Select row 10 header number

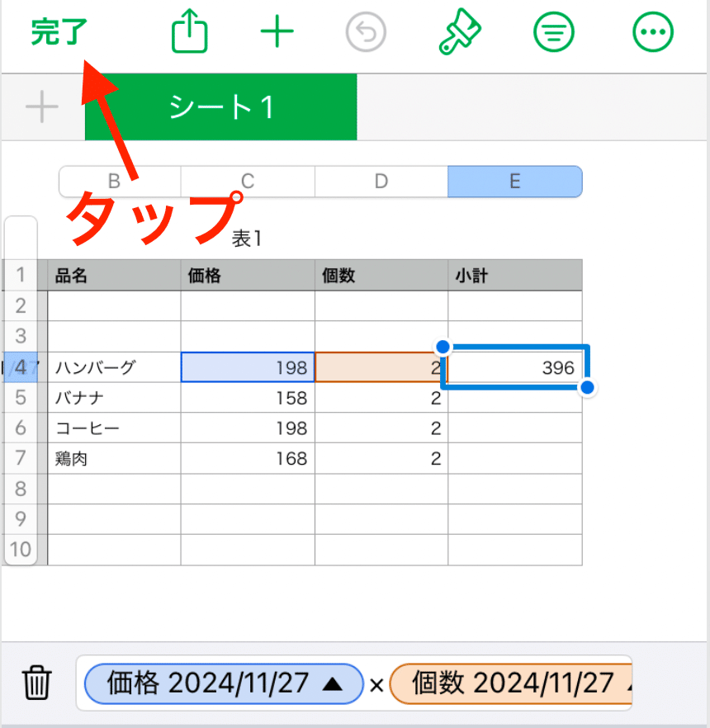21,549
